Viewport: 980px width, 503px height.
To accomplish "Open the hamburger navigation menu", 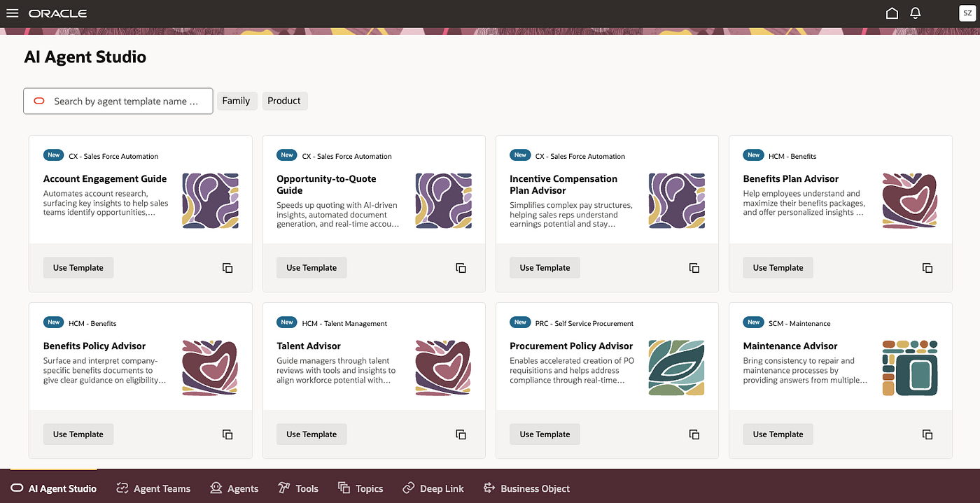I will pos(12,13).
